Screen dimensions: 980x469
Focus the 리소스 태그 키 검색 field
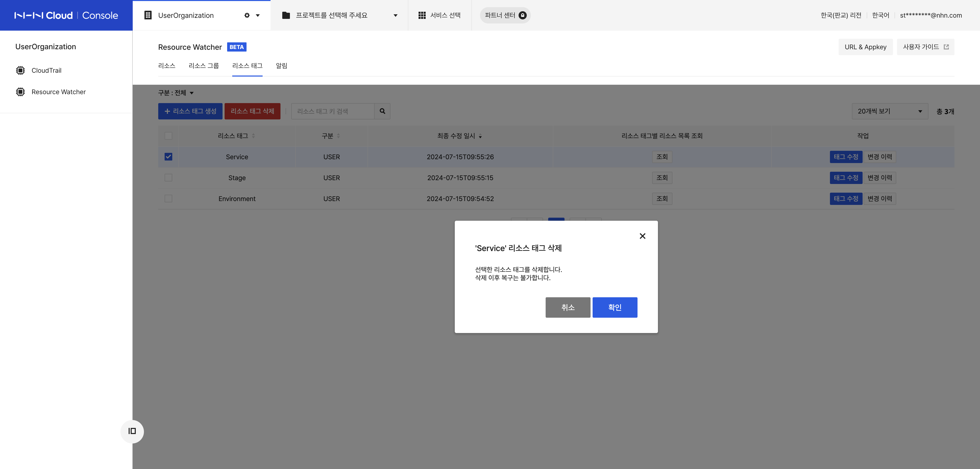(333, 111)
